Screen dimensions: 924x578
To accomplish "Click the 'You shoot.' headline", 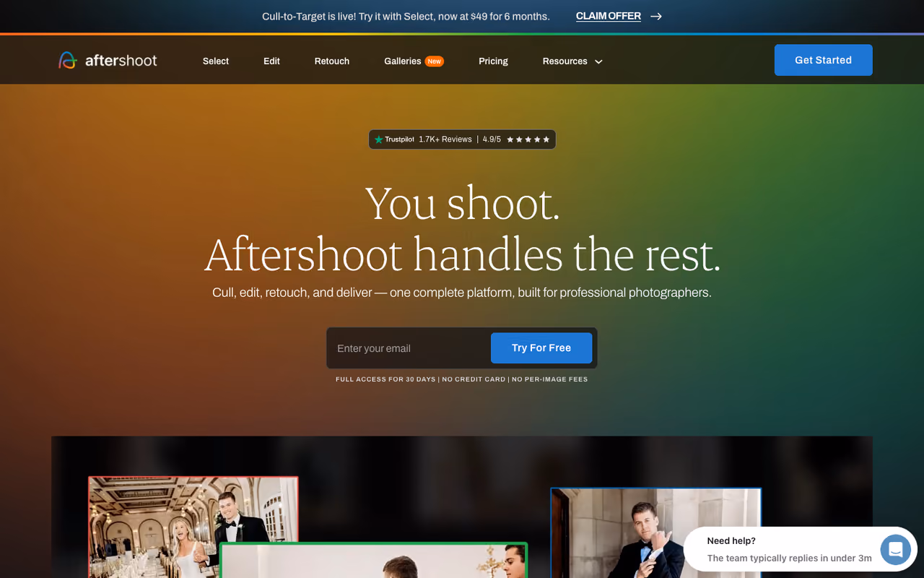I will [462, 203].
